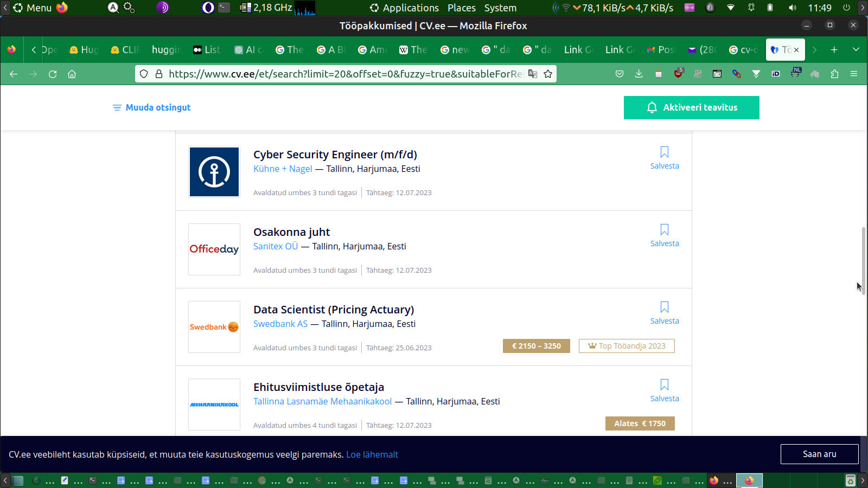Visit the Kühne + Nagel employer link
Screen dimensions: 868x488
tap(283, 169)
